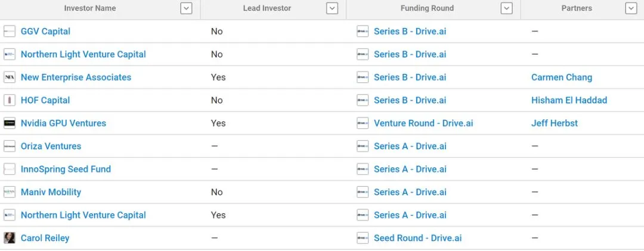Click the New Enterprise Associates NEA logo
Screen dimensions: 644x251
(10, 78)
